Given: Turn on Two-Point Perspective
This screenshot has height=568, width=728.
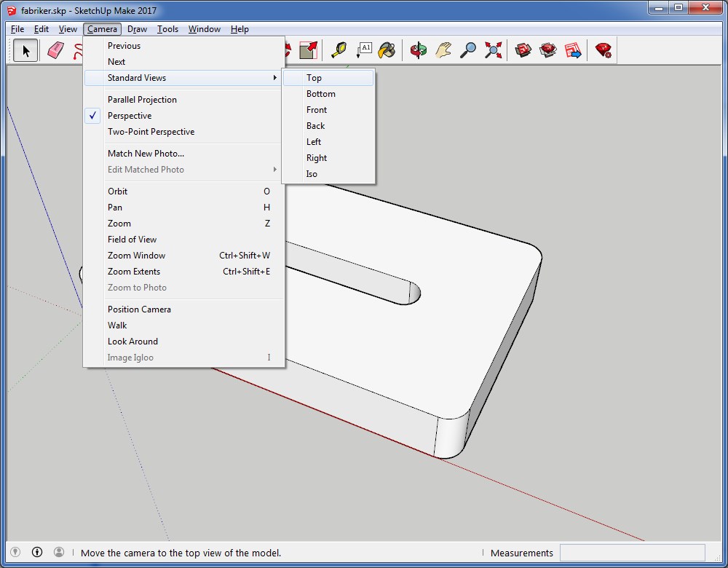Looking at the screenshot, I should [x=151, y=131].
